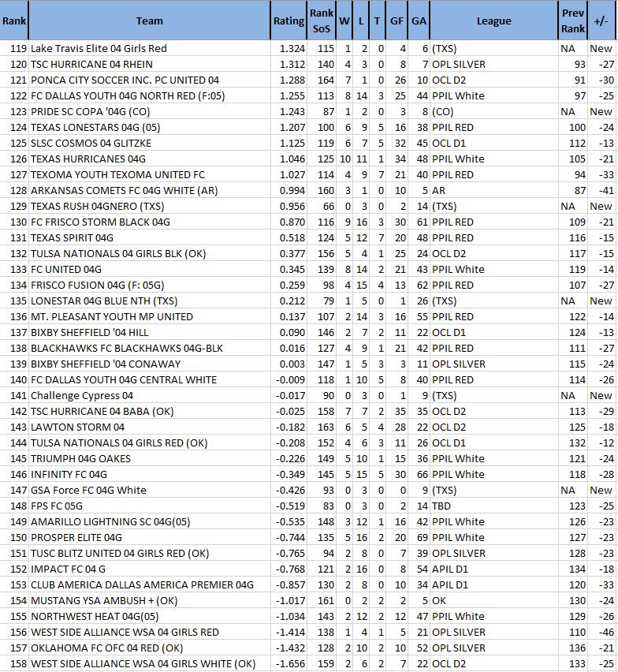Select BIXBY SHEFFIELD '04 CONAWAY cell
This screenshot has width=618, height=672.
click(150, 364)
